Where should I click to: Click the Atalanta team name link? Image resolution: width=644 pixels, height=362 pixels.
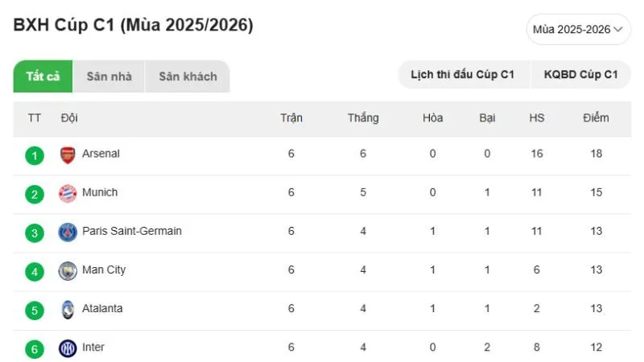(102, 308)
